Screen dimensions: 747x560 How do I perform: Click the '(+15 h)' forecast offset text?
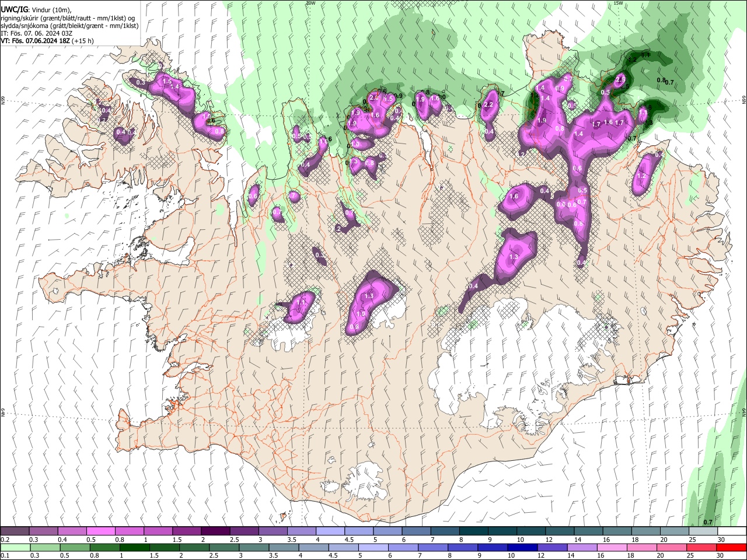click(83, 41)
